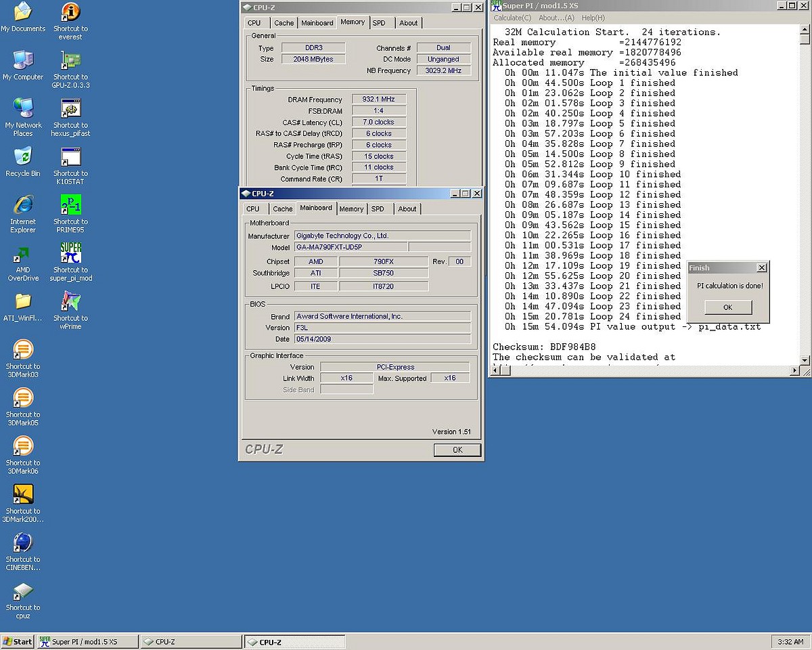Viewport: 812px width, 650px height.
Task: Open About tab in upper CPU-Z window
Action: pyautogui.click(x=409, y=23)
